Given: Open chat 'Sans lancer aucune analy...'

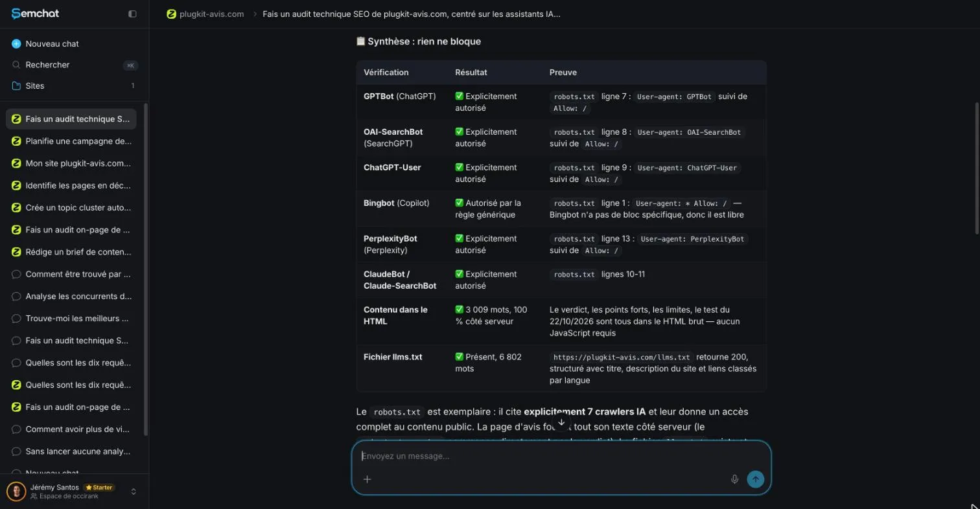Looking at the screenshot, I should (71, 451).
